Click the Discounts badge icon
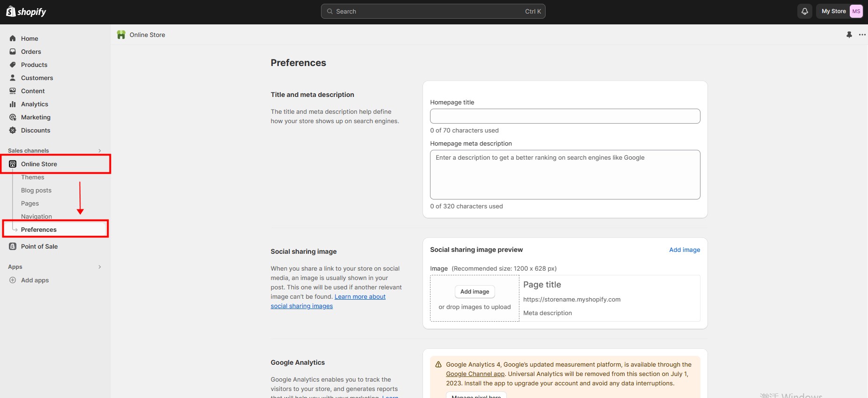 [13, 130]
